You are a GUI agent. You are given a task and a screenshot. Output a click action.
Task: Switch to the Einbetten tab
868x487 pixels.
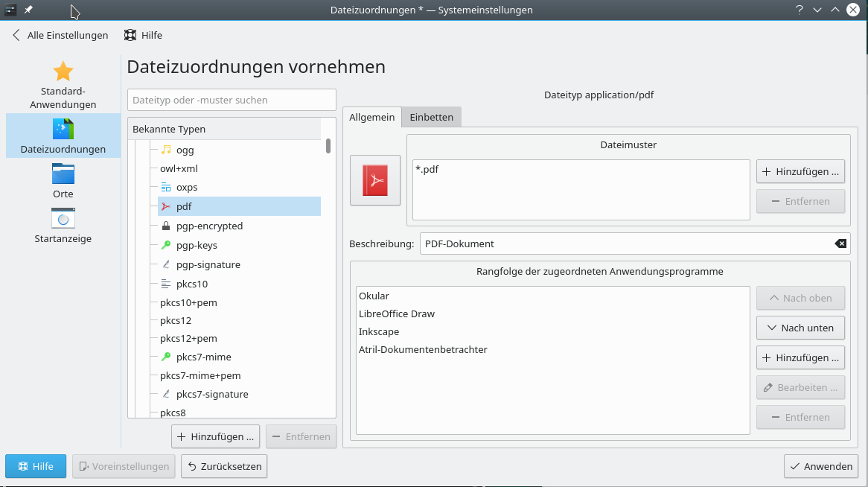[431, 117]
